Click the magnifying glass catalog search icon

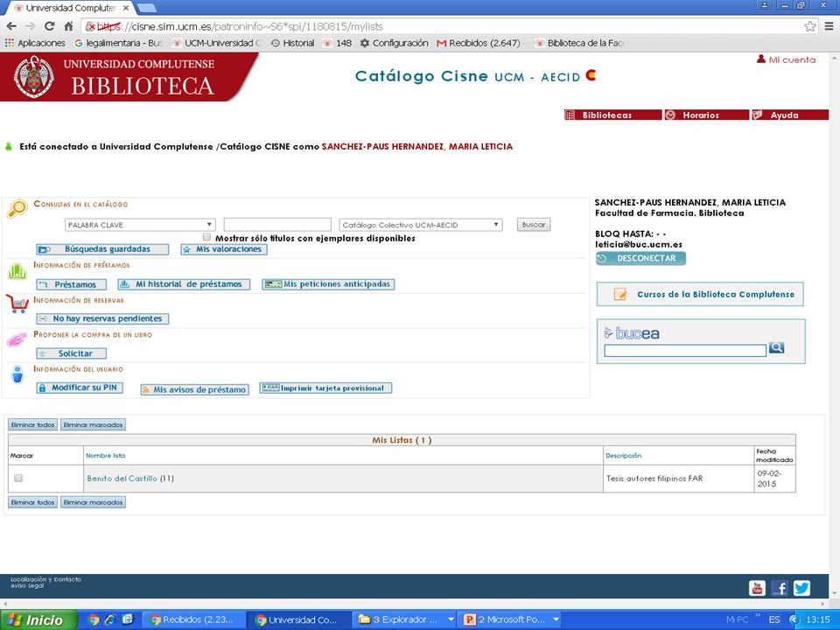[x=17, y=208]
